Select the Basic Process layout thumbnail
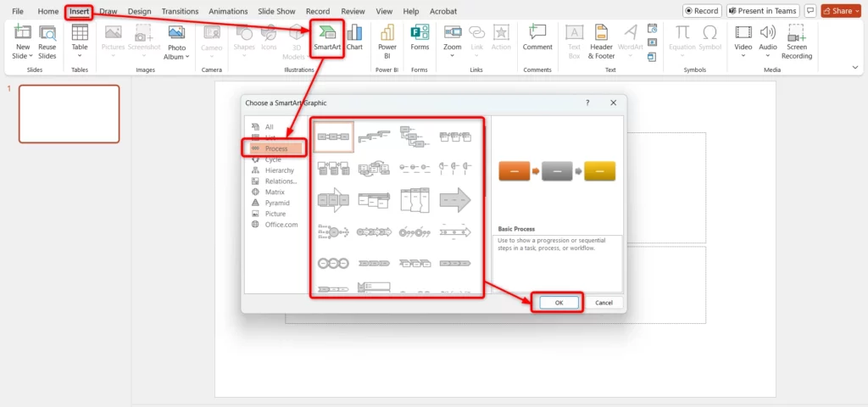This screenshot has height=407, width=868. tap(333, 137)
